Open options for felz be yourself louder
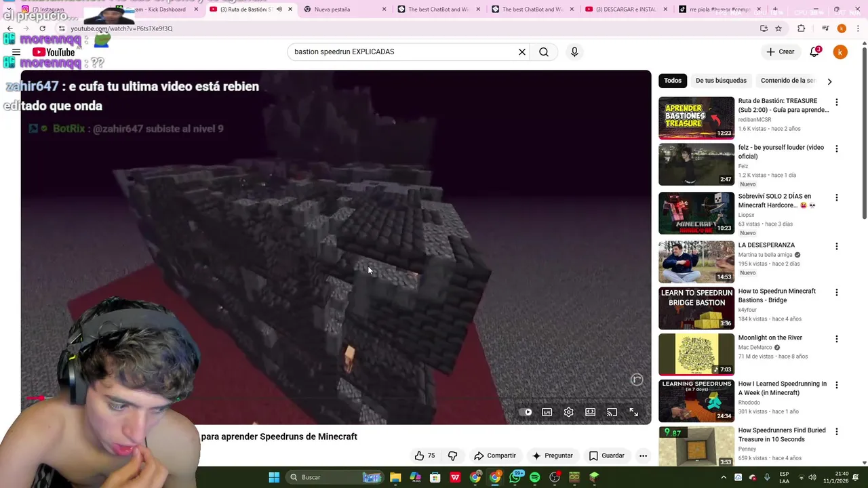This screenshot has height=488, width=868. 836,148
